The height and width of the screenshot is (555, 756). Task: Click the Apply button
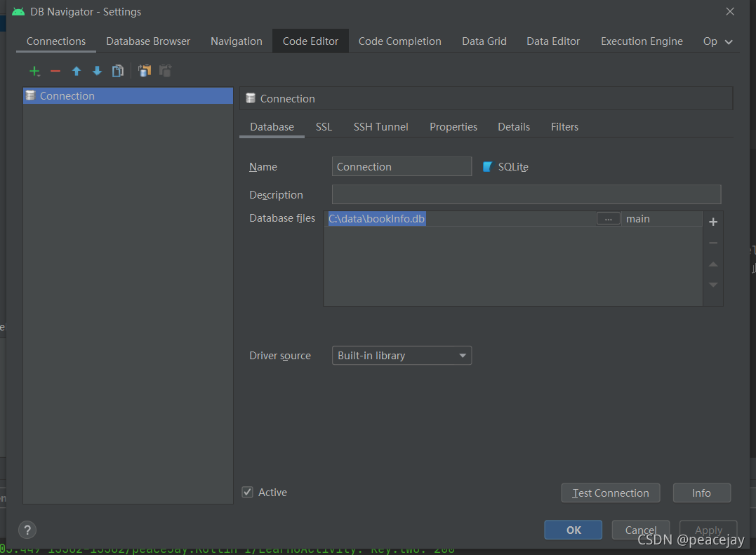coord(708,530)
